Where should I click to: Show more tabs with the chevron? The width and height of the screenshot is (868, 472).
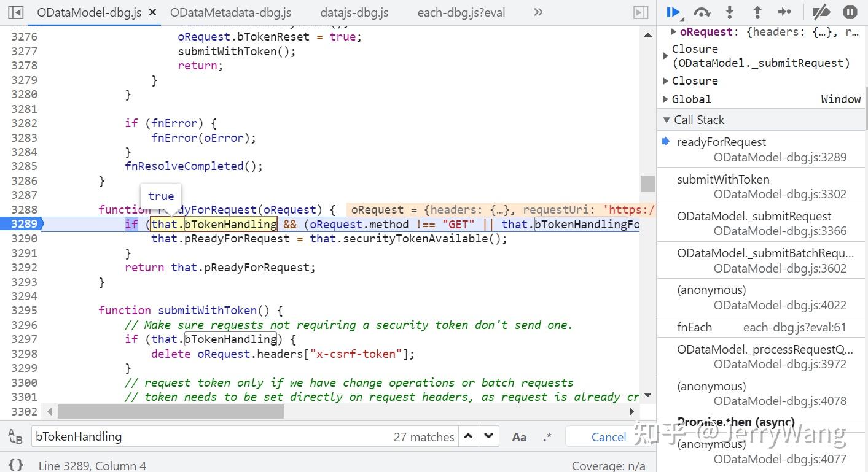click(x=538, y=12)
